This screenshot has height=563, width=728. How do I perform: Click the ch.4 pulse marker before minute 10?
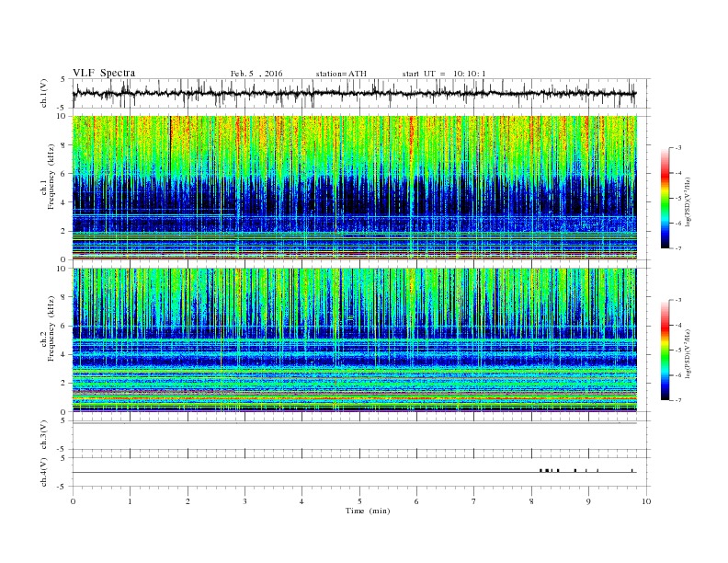(631, 470)
